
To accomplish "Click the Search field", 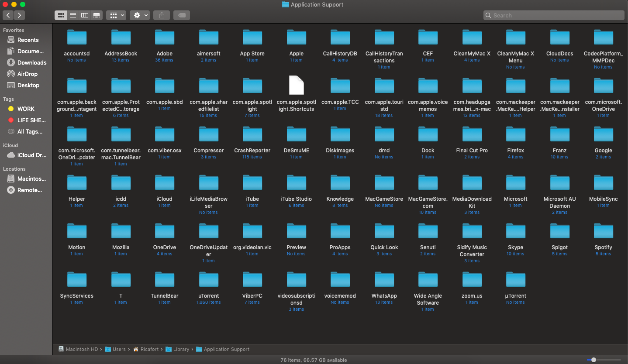I will (554, 15).
